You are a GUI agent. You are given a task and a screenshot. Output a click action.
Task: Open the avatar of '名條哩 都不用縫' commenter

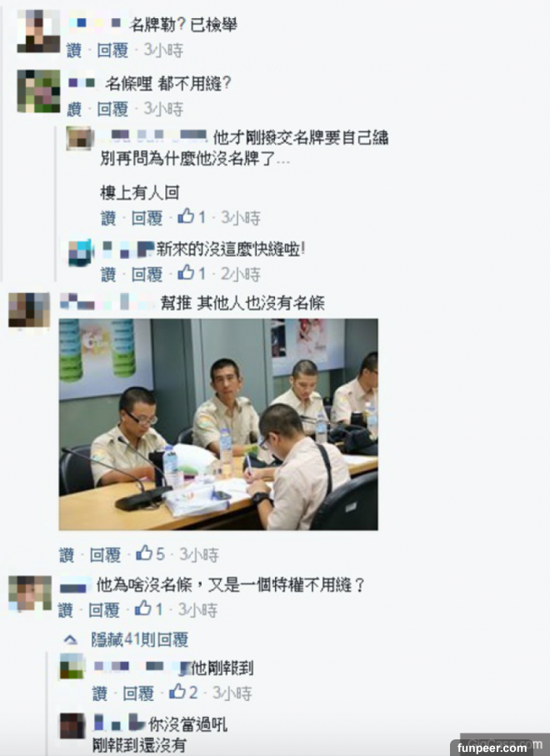pyautogui.click(x=38, y=91)
